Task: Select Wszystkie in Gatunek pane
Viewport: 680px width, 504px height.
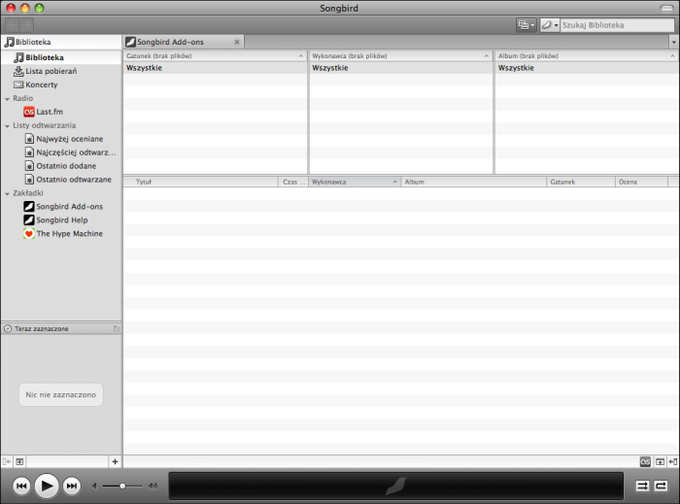Action: pos(215,68)
